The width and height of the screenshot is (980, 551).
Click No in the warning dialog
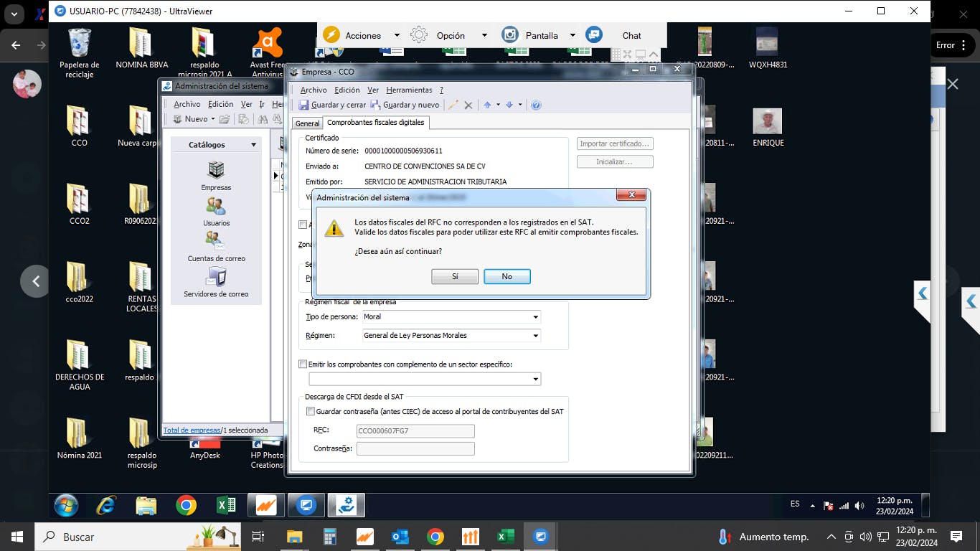tap(507, 276)
